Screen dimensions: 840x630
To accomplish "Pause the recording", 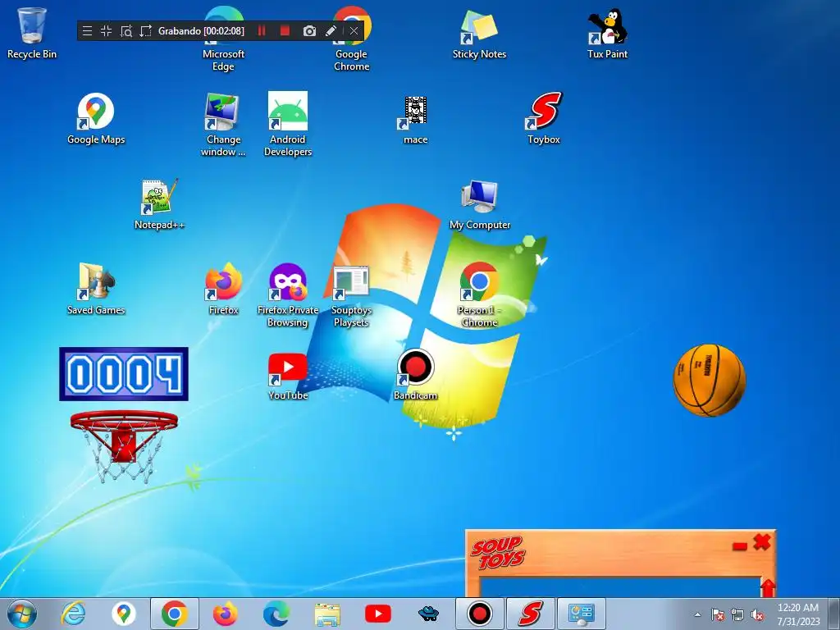I will (262, 31).
